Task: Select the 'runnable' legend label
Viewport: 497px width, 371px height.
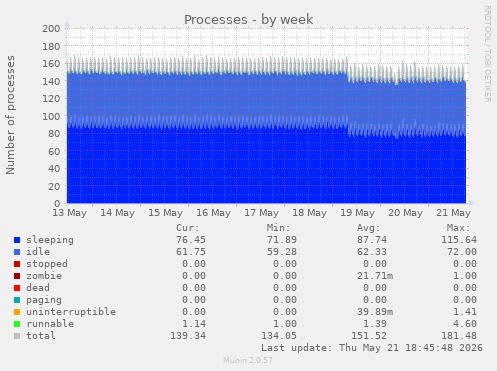Action: pos(50,324)
